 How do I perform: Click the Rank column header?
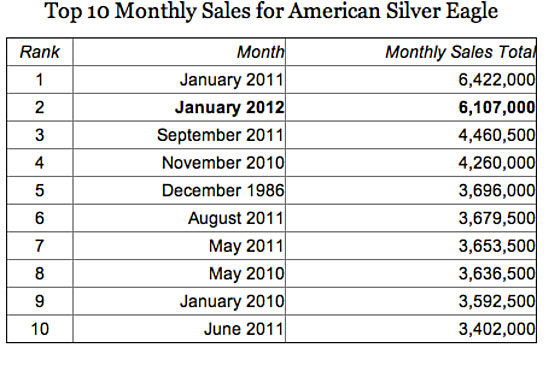click(x=40, y=52)
